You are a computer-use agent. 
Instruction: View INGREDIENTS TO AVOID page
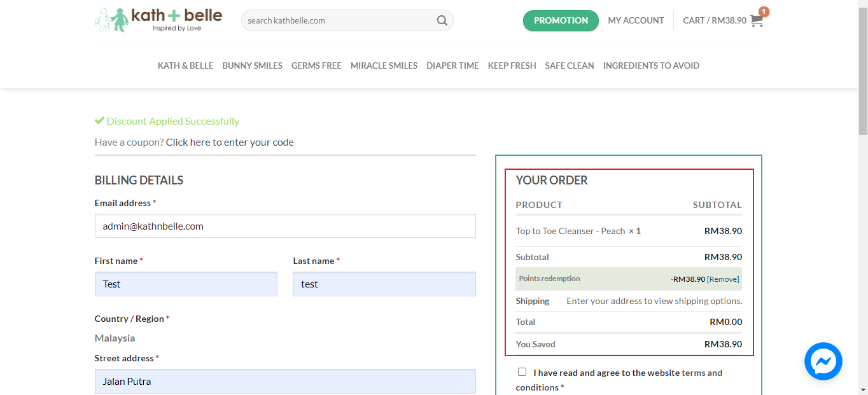651,66
